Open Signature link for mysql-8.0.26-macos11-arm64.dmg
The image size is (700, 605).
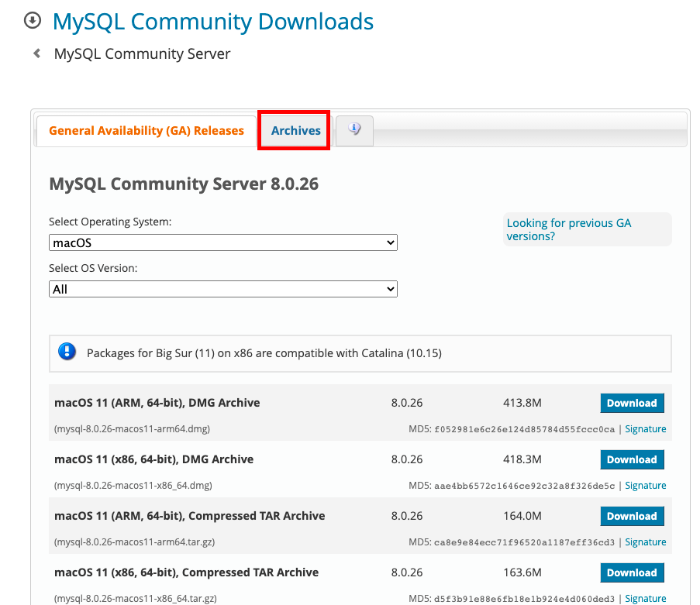click(x=645, y=428)
